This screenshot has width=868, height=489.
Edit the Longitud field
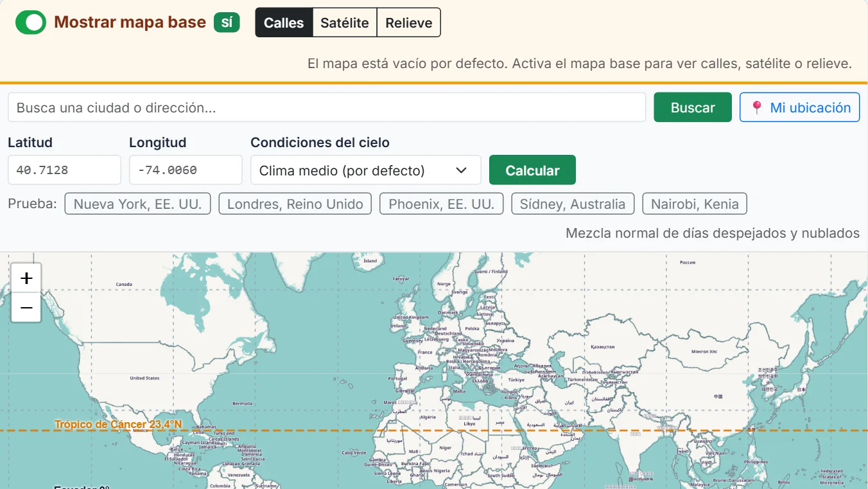pos(186,170)
